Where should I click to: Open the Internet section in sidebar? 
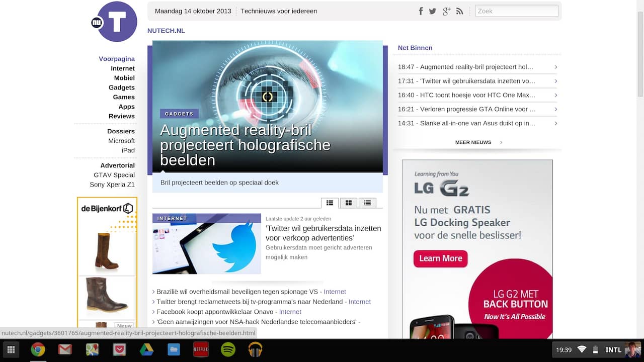[x=123, y=68]
